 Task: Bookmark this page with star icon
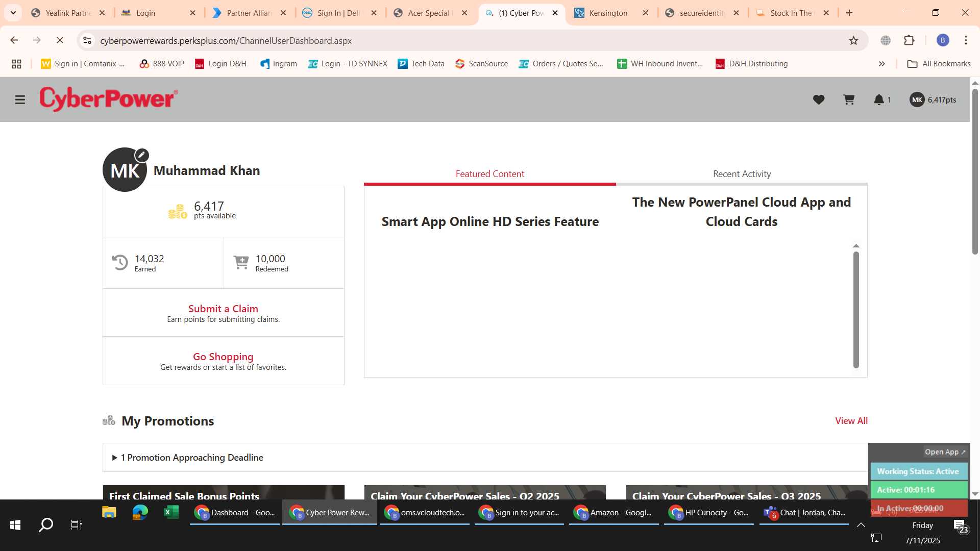point(853,40)
